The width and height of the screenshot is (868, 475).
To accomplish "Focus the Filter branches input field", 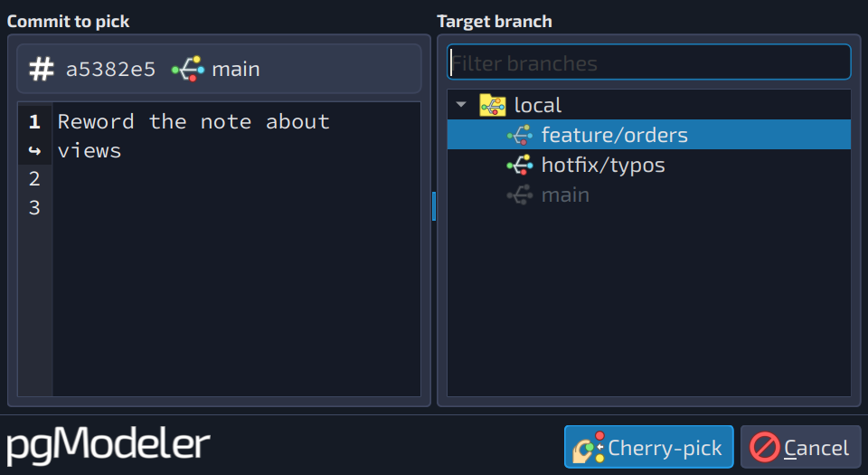I will (649, 62).
